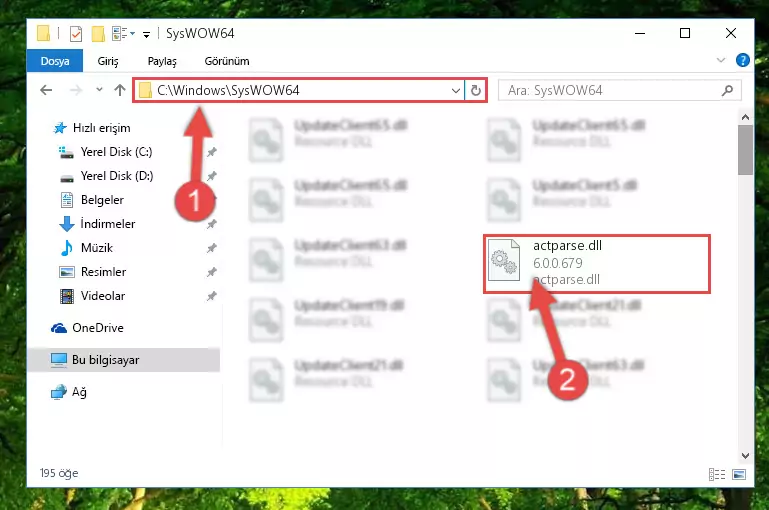Open Videolar in the sidebar
Viewport: 769px width, 510px height.
pos(103,296)
